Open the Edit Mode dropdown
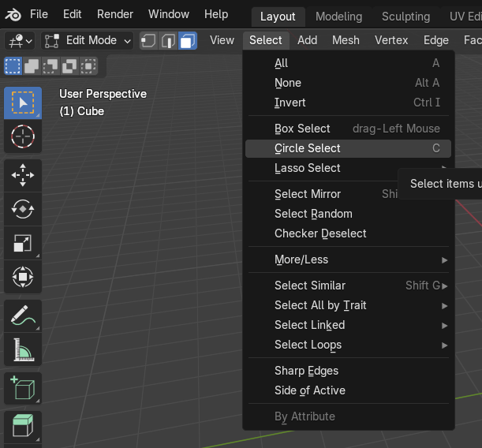The width and height of the screenshot is (482, 448). [88, 40]
